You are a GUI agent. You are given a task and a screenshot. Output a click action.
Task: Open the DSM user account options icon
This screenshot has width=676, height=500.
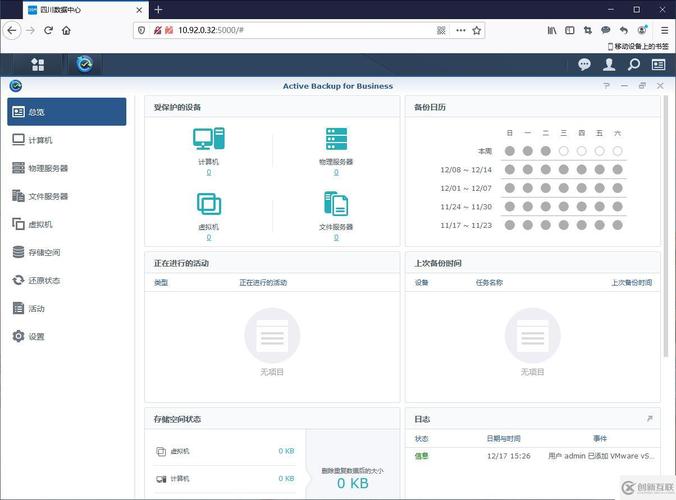[609, 64]
